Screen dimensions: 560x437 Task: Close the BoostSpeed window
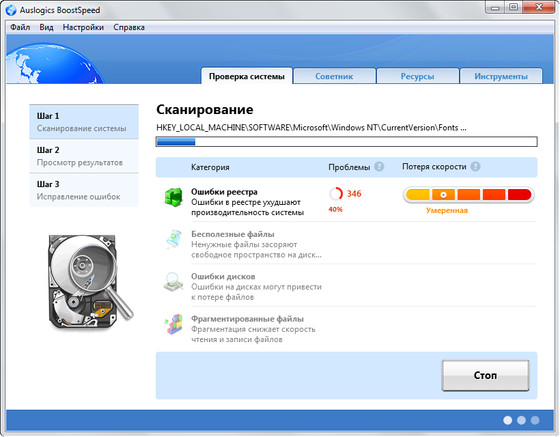point(539,8)
